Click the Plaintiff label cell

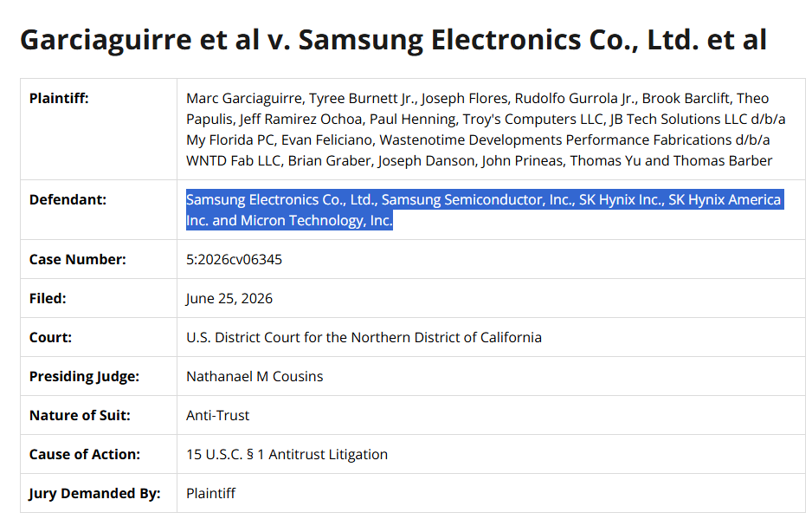pyautogui.click(x=99, y=129)
